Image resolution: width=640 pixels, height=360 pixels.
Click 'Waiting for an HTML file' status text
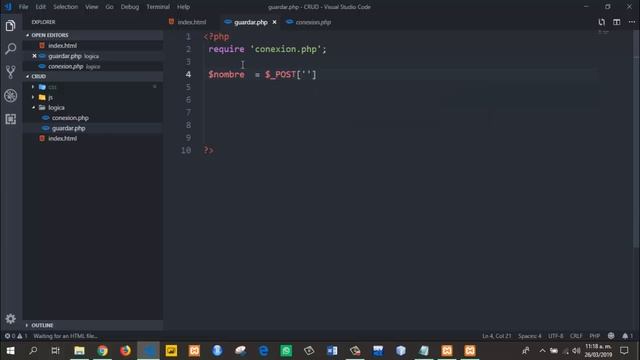coord(65,336)
